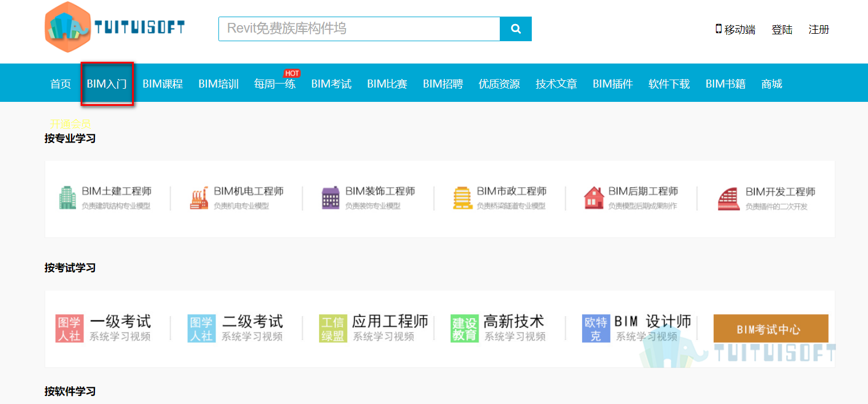Click the 工信绿盟 badge icon
This screenshot has width=868, height=404.
pyautogui.click(x=333, y=328)
